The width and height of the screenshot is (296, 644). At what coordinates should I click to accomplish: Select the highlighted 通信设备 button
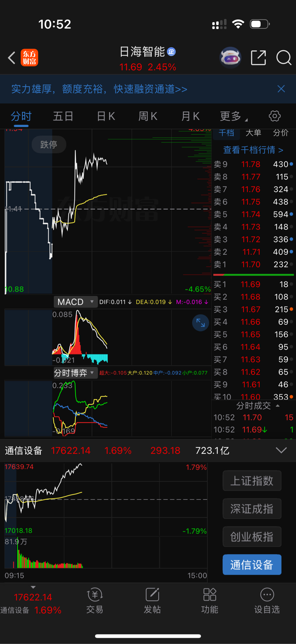(252, 565)
